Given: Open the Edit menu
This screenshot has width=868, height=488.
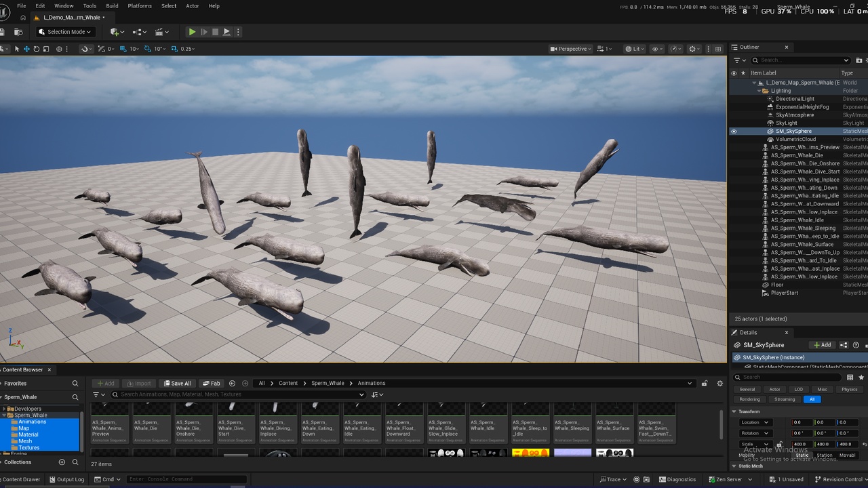Looking at the screenshot, I should [x=40, y=6].
